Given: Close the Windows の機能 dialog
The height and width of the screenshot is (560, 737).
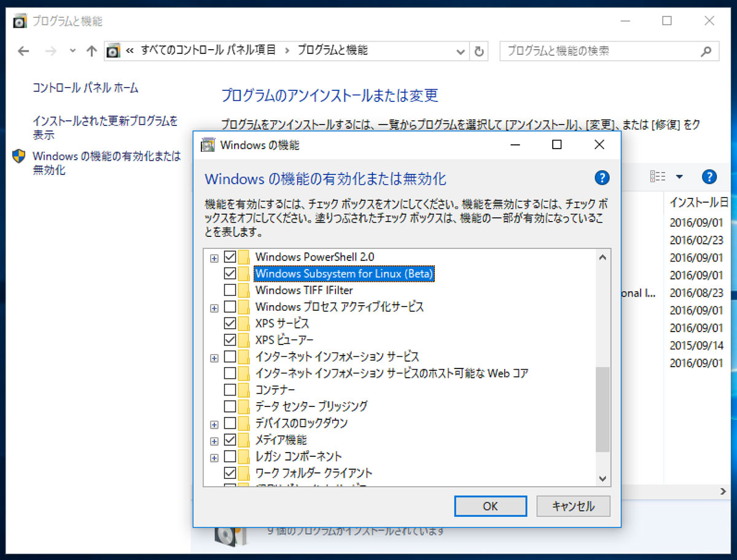Looking at the screenshot, I should (x=599, y=145).
